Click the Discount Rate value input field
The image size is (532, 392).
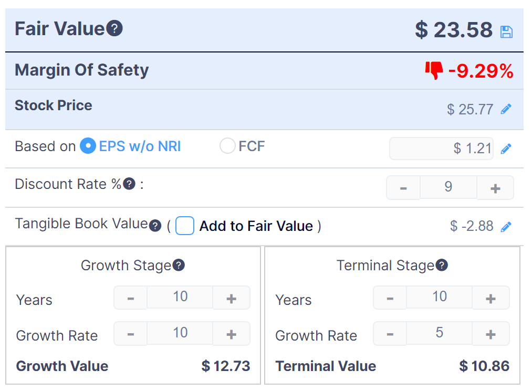click(x=448, y=187)
